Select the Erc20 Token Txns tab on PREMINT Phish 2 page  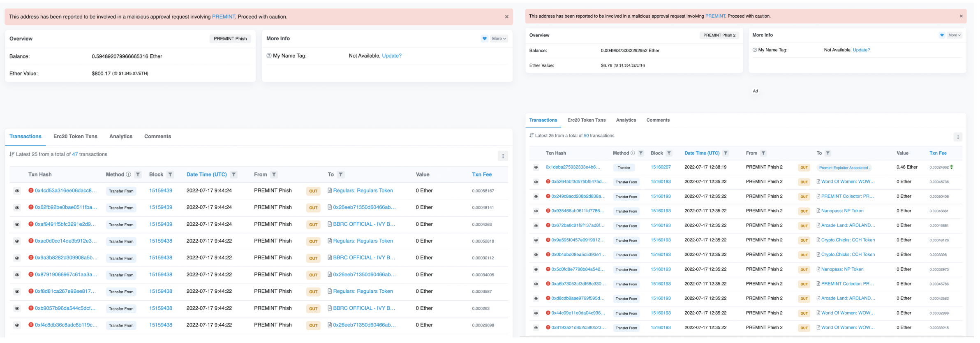coord(587,120)
